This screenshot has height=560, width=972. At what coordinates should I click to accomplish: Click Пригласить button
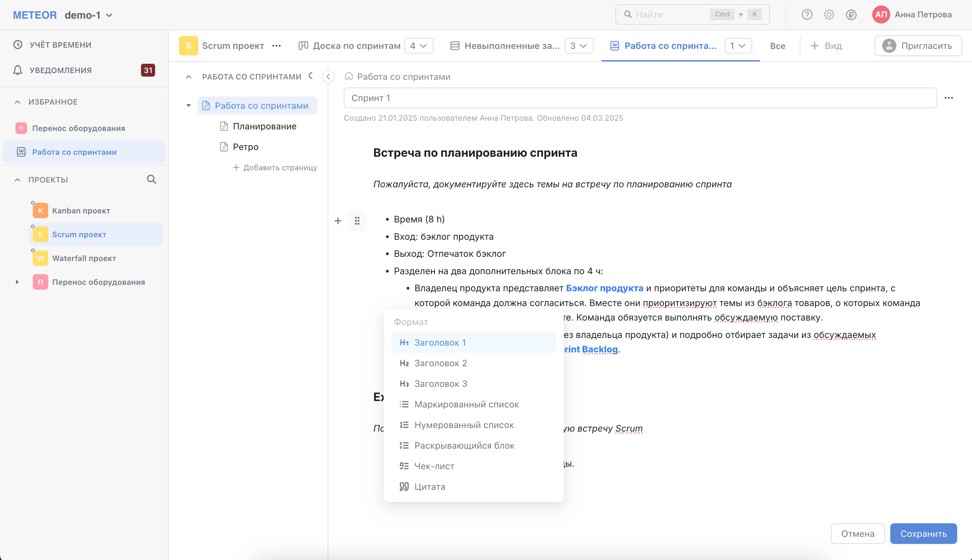click(x=918, y=46)
